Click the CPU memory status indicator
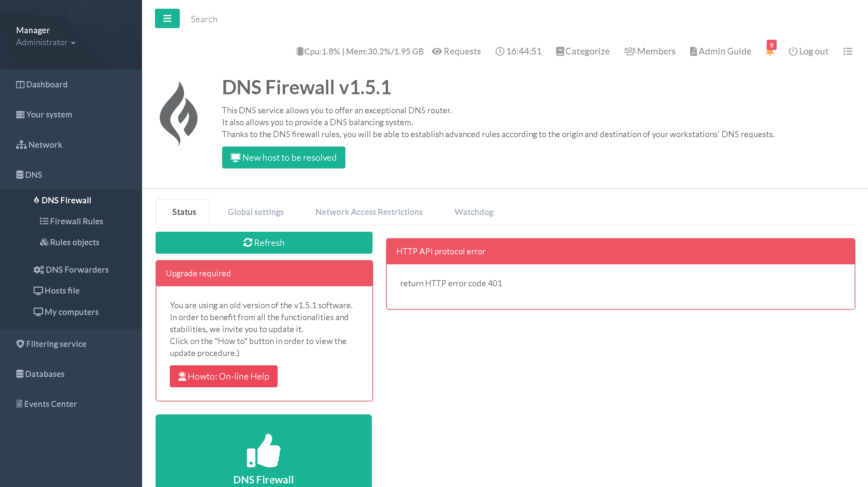This screenshot has height=487, width=868. [x=360, y=51]
